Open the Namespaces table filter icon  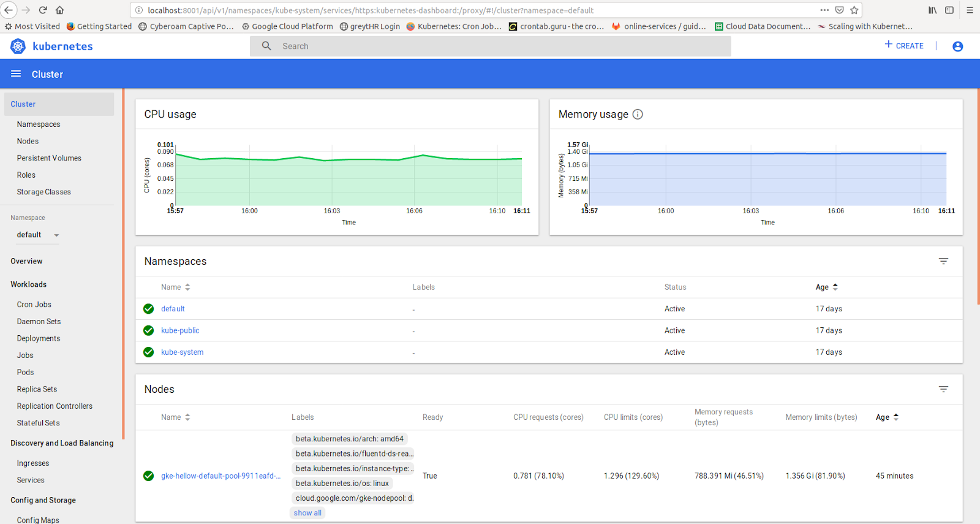943,261
